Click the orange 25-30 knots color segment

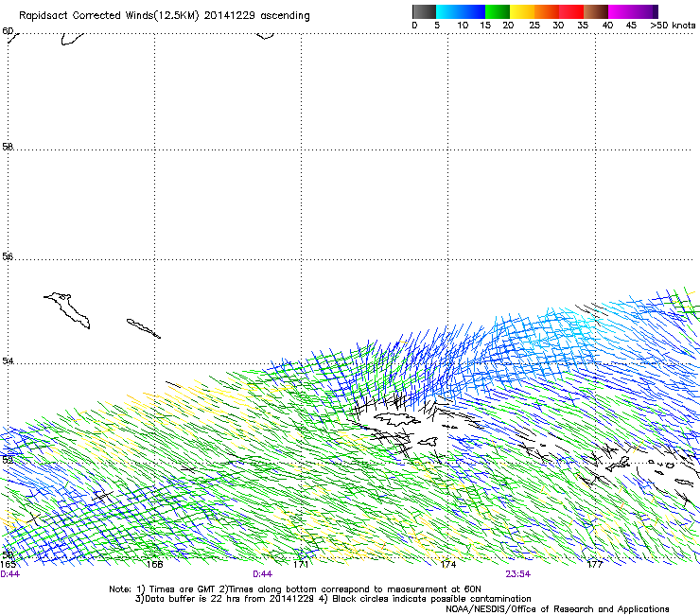click(x=547, y=11)
